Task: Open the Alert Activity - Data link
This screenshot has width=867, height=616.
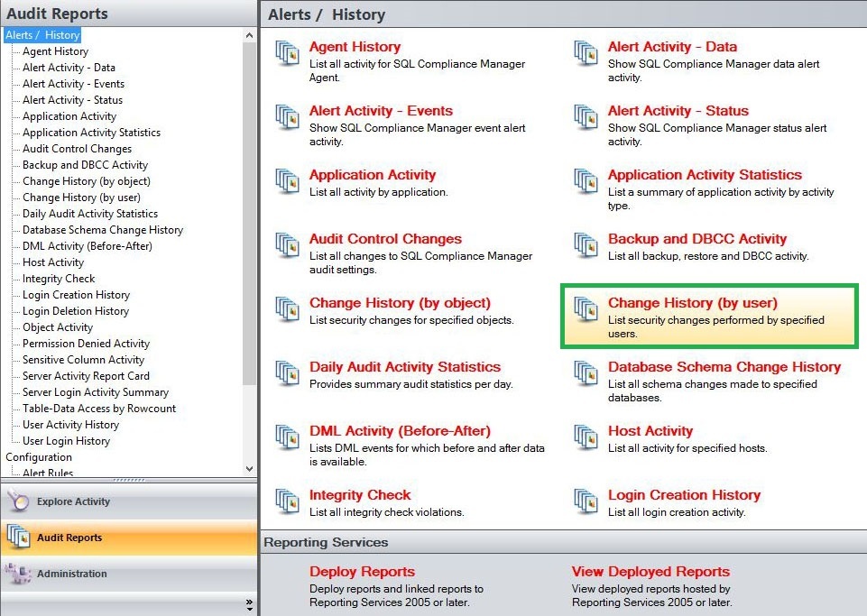Action: tap(672, 47)
